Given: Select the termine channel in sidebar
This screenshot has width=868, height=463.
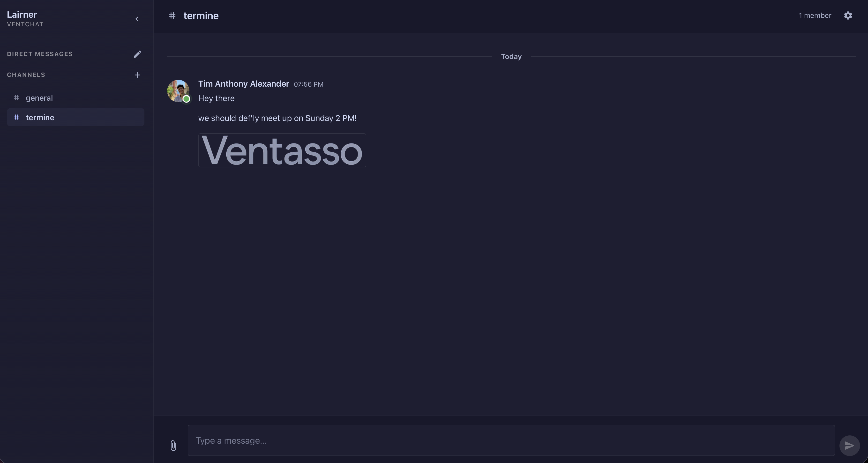Looking at the screenshot, I should pos(40,118).
